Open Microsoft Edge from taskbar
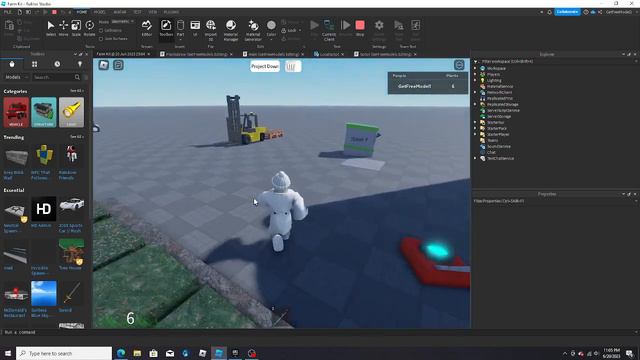Image resolution: width=640 pixels, height=360 pixels. (x=121, y=353)
